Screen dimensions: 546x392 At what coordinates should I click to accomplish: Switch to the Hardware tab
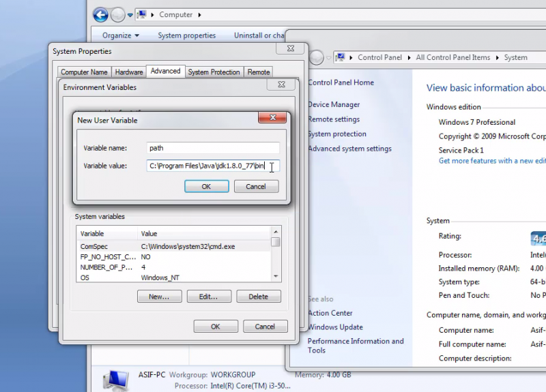[x=129, y=72]
